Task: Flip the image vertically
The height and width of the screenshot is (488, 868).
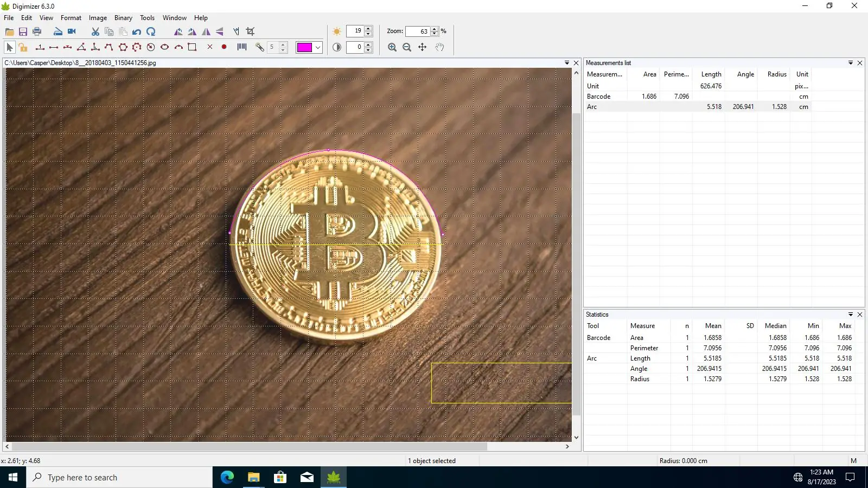Action: pos(220,31)
